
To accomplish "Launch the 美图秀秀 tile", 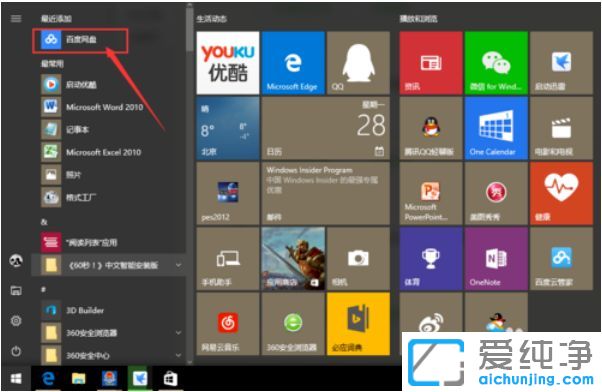I will click(496, 194).
